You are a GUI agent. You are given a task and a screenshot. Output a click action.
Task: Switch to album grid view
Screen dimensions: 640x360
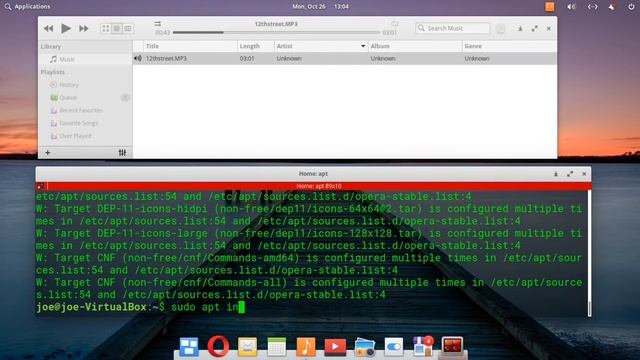(x=106, y=28)
